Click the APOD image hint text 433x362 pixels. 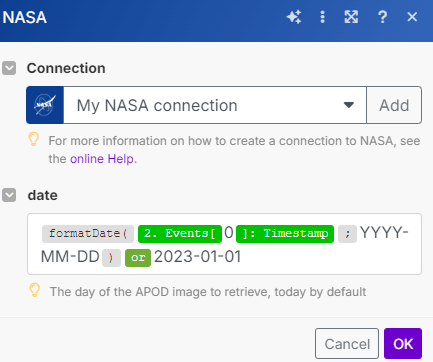[208, 292]
